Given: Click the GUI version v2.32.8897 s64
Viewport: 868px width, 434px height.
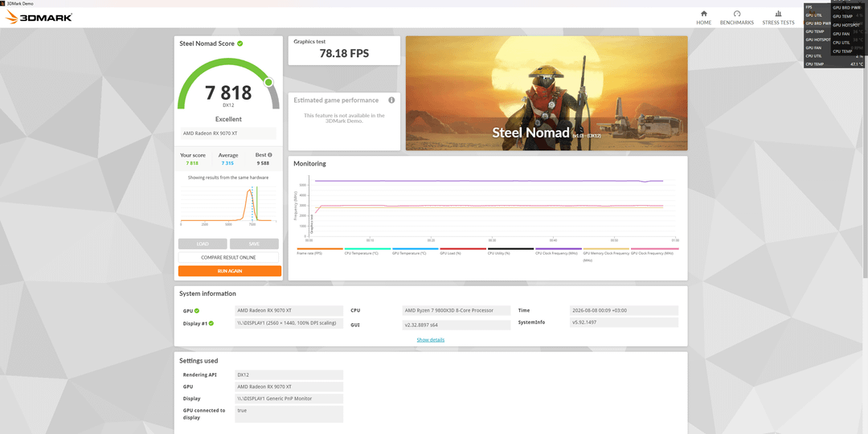Looking at the screenshot, I should 457,325.
